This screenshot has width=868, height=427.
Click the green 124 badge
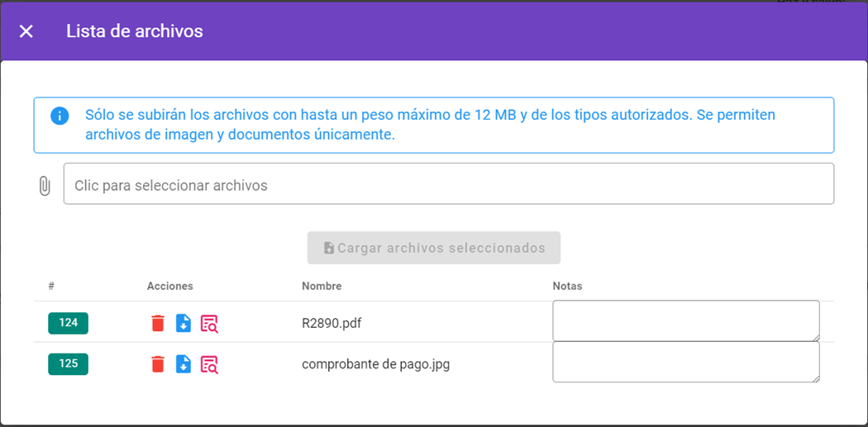[68, 323]
